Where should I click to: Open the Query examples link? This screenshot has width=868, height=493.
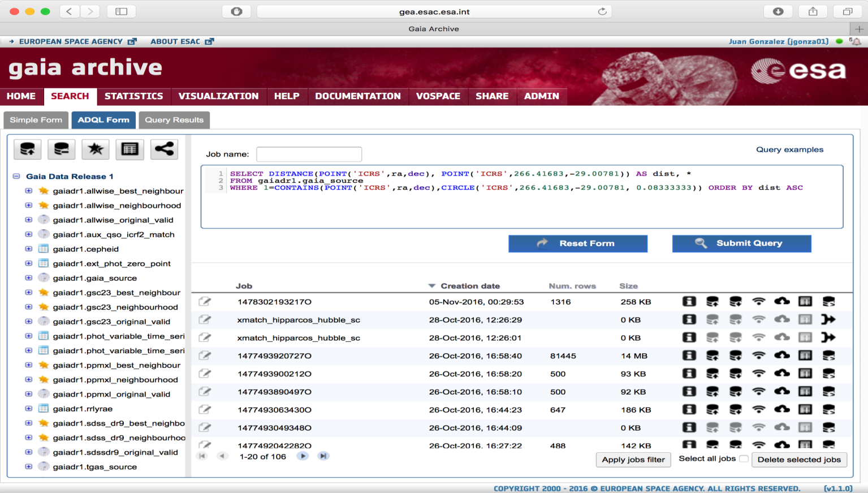[789, 149]
